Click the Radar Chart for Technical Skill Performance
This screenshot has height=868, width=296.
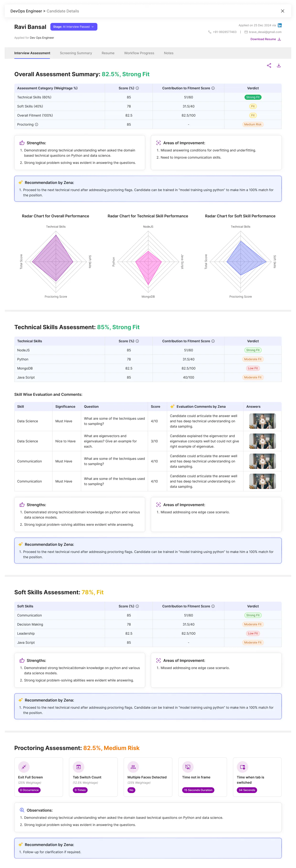[x=148, y=262]
